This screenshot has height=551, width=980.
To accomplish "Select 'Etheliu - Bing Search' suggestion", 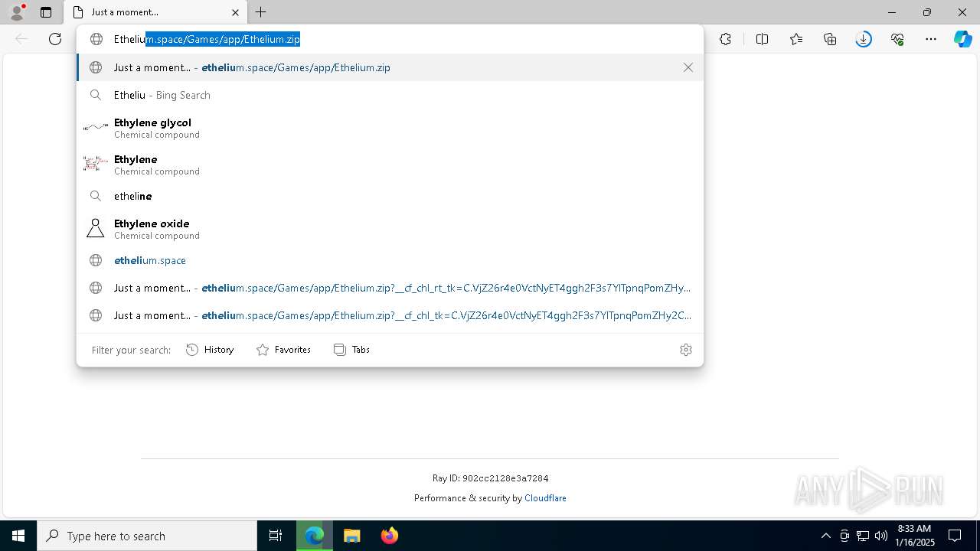I will click(390, 95).
